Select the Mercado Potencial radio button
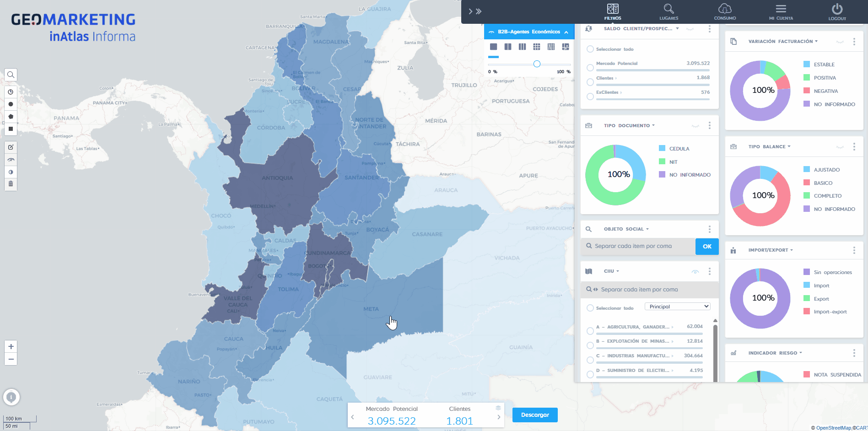 590,68
